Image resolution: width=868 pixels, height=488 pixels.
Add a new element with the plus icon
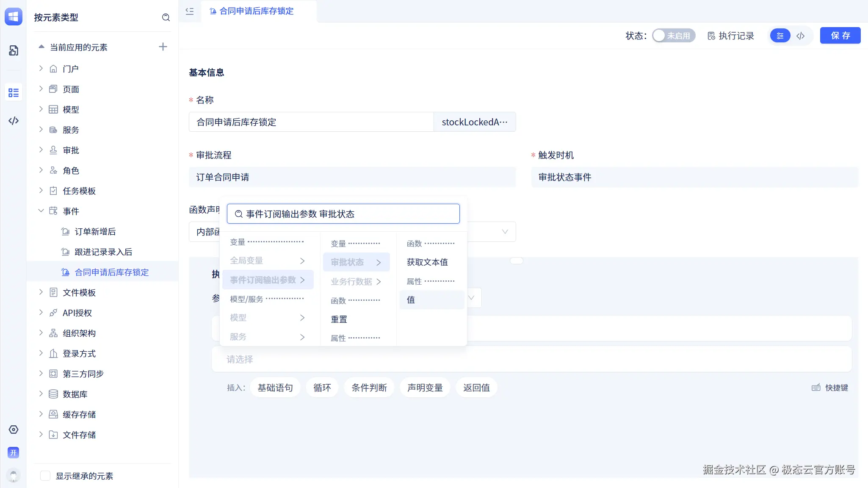(x=163, y=47)
